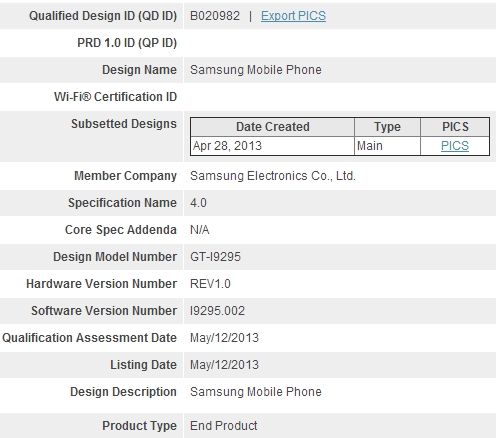Click the PICS column header
496x438 pixels.
pos(455,127)
